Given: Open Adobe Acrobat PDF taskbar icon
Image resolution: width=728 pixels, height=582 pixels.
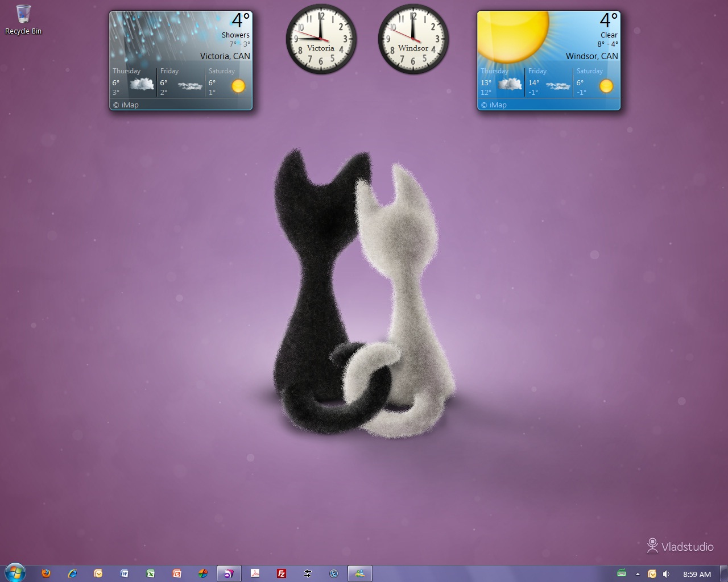Looking at the screenshot, I should 255,573.
